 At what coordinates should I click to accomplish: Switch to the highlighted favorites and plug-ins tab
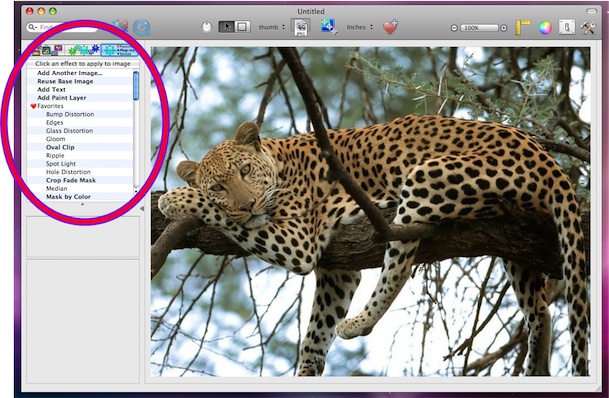click(119, 50)
